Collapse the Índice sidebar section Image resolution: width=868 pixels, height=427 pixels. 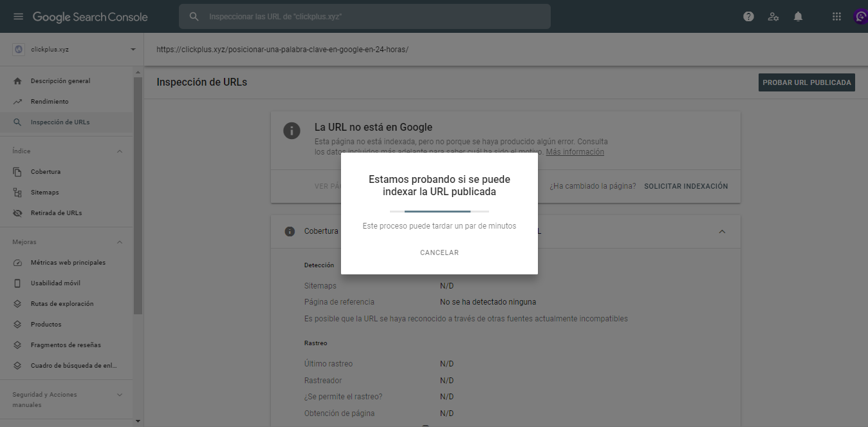click(119, 150)
